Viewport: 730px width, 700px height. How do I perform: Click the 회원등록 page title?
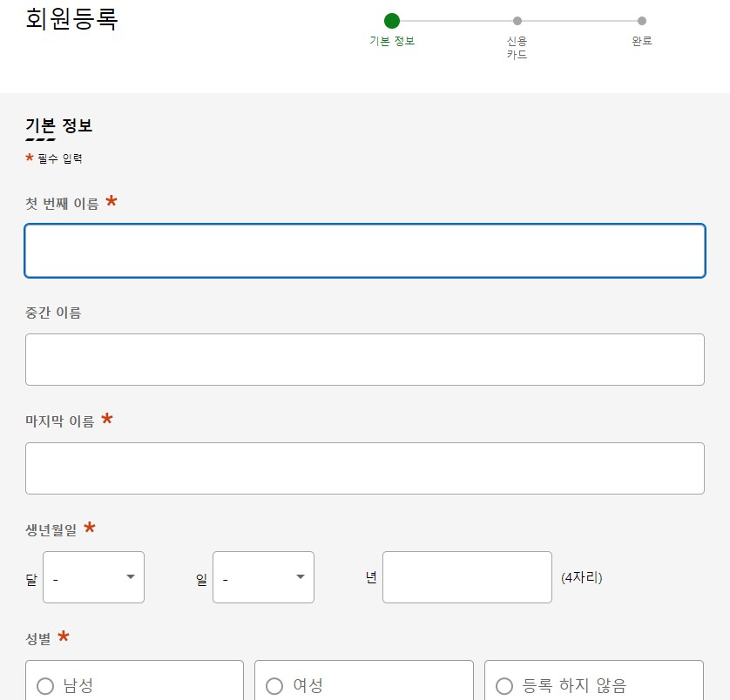[x=71, y=19]
